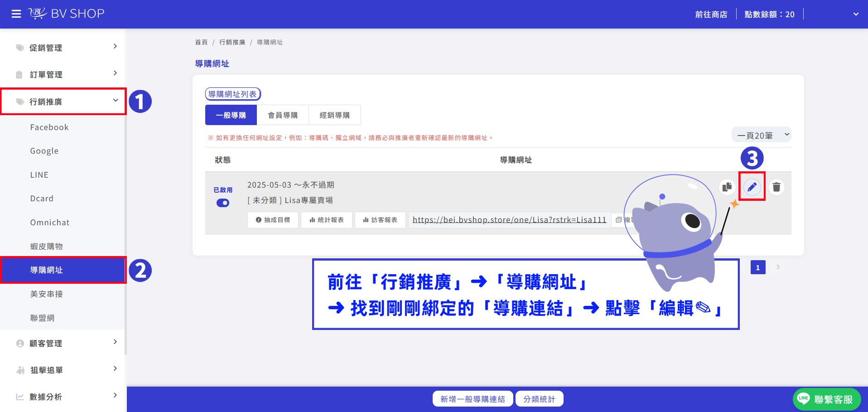Go to pagination page 1

pos(758,267)
